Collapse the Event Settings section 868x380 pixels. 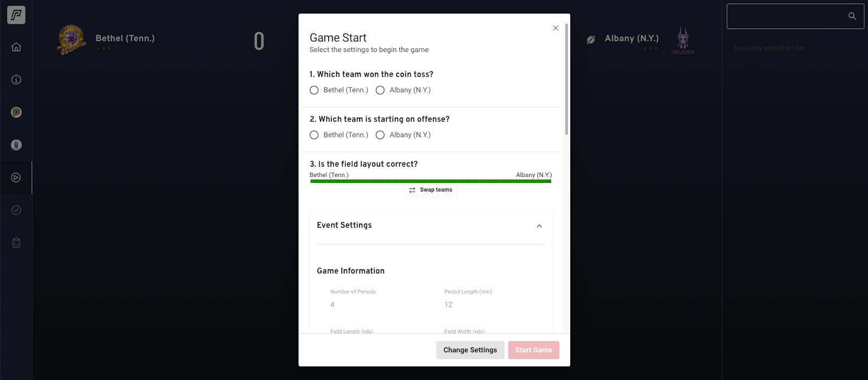pyautogui.click(x=539, y=226)
